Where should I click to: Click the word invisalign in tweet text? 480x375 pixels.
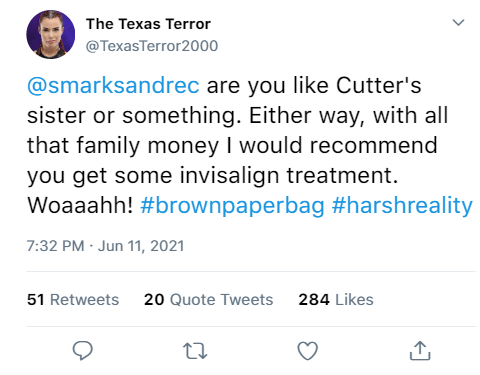229,176
